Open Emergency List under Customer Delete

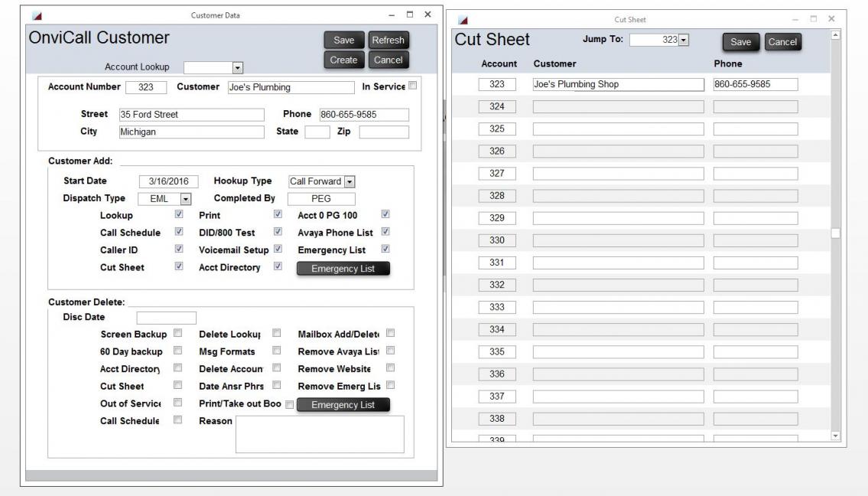(x=343, y=405)
